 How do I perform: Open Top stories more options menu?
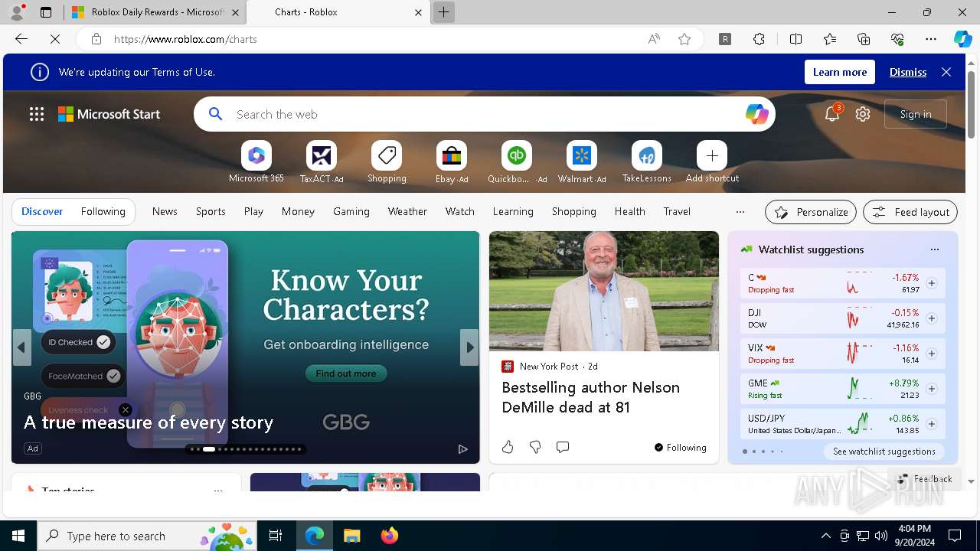click(218, 489)
